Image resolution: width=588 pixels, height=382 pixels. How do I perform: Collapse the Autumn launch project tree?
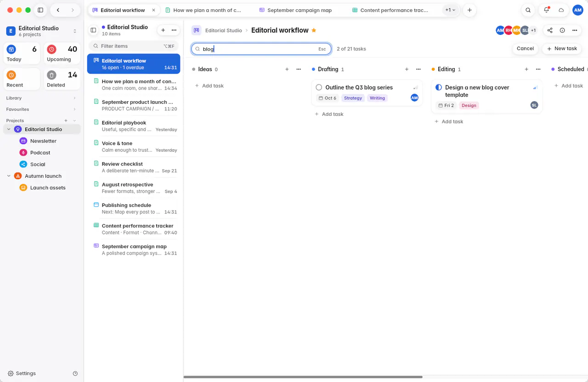(9, 176)
